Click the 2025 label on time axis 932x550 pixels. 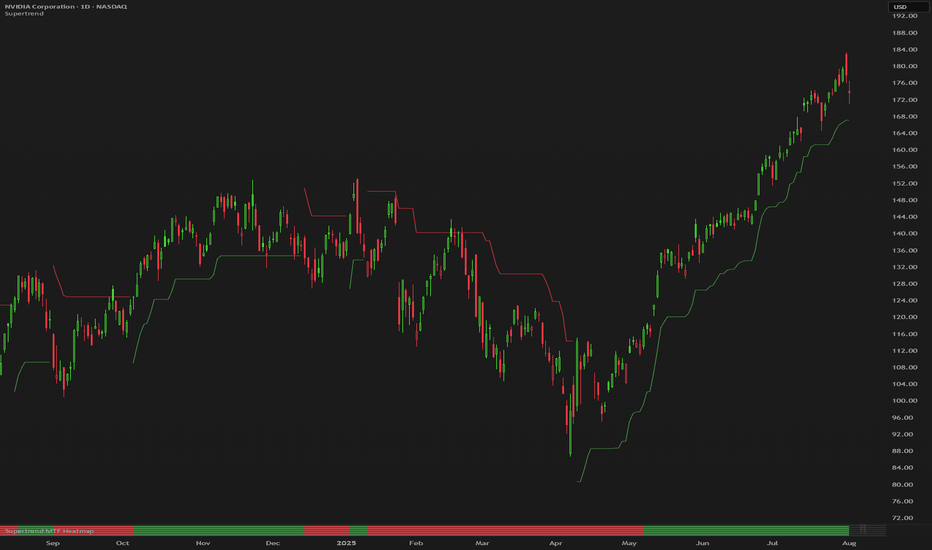347,543
